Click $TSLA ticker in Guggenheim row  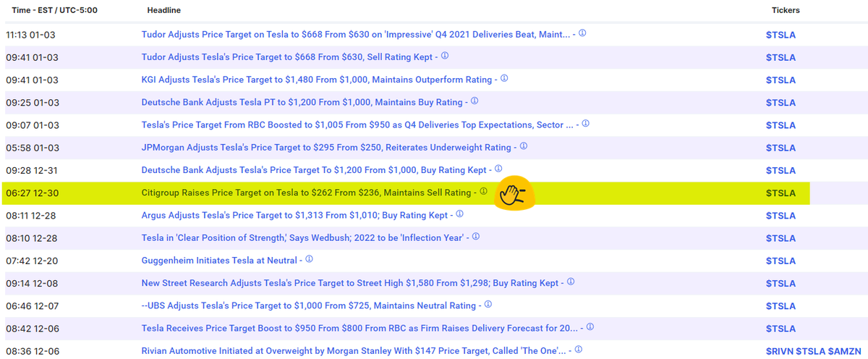click(x=780, y=261)
